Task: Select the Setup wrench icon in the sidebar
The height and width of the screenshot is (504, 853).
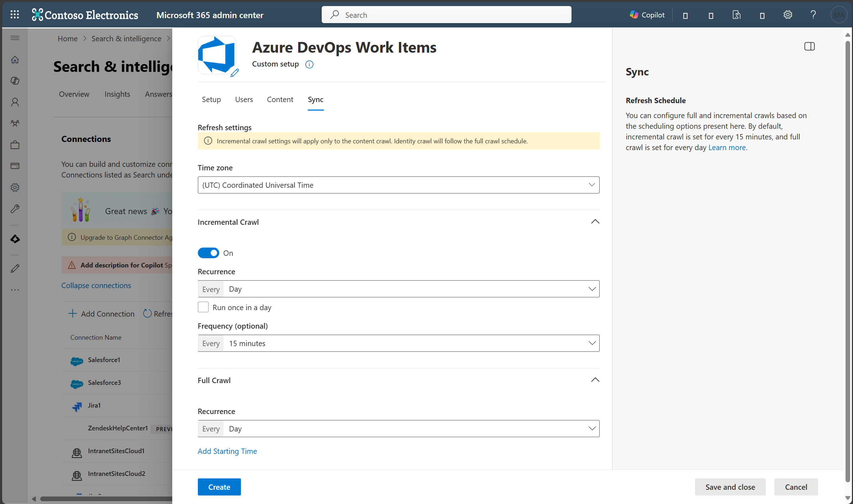Action: tap(15, 209)
